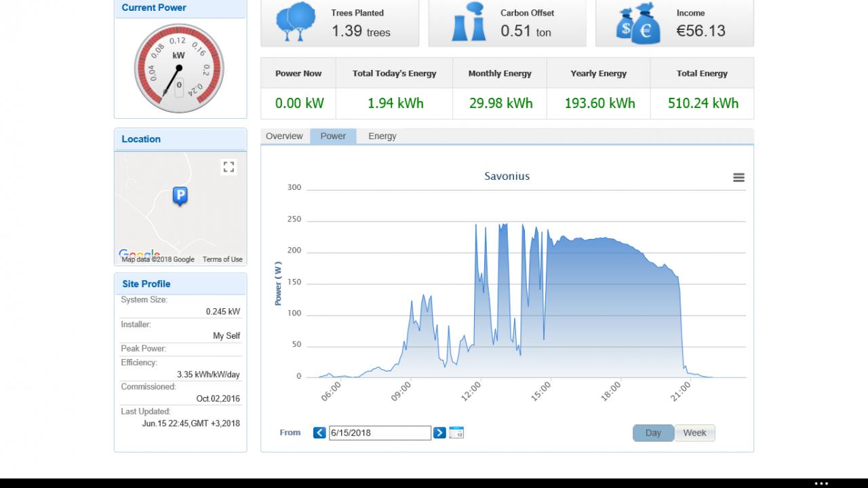Click the blue map location marker
This screenshot has width=868, height=488.
[180, 196]
